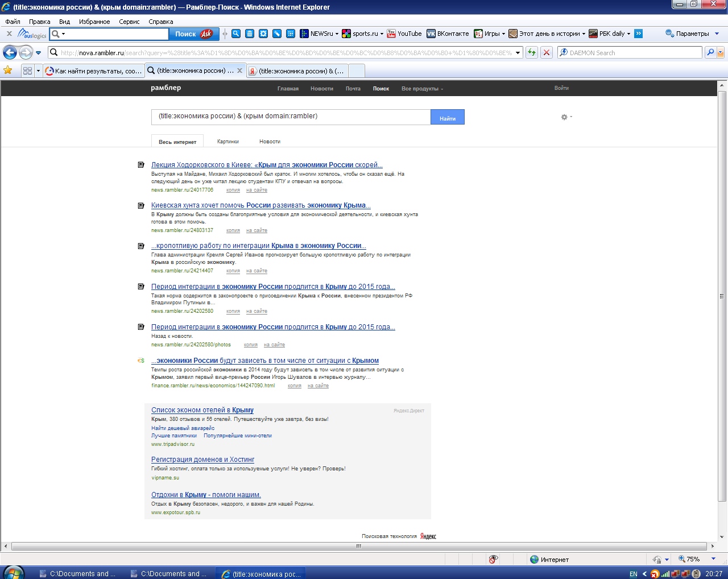Open ad link Список эконом отелей в Крыму
This screenshot has width=728, height=579.
202,410
